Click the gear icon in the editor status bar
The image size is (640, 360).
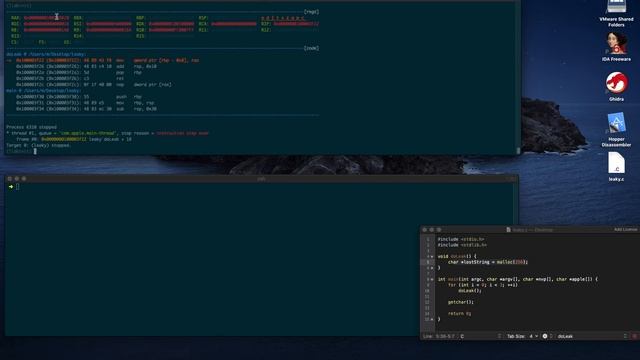(x=545, y=336)
